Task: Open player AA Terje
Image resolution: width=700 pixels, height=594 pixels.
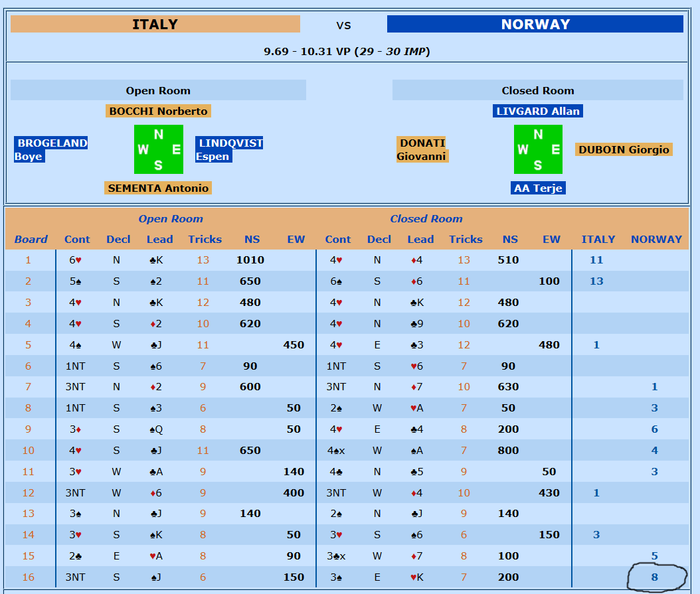Action: (x=538, y=188)
